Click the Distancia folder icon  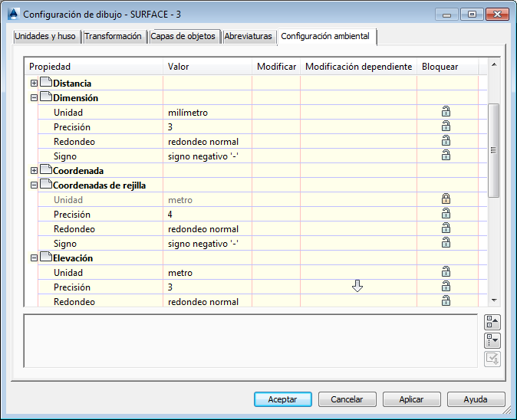pos(46,82)
